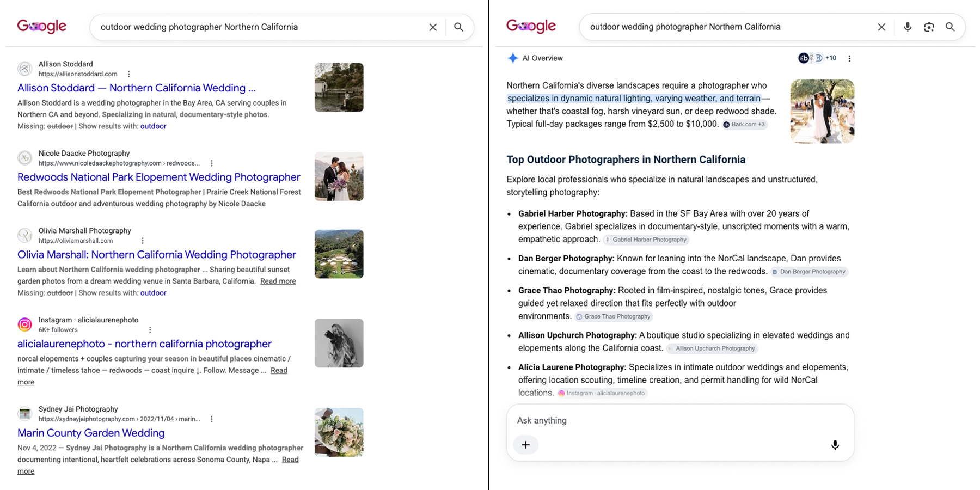Click 'outdoor' link under Olivia Marshall result
980x490 pixels.
coord(154,293)
